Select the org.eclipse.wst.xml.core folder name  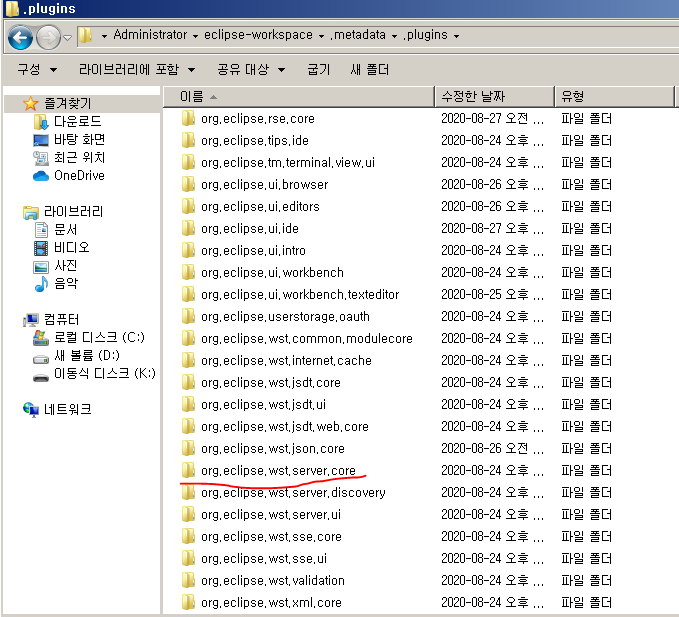pos(272,603)
